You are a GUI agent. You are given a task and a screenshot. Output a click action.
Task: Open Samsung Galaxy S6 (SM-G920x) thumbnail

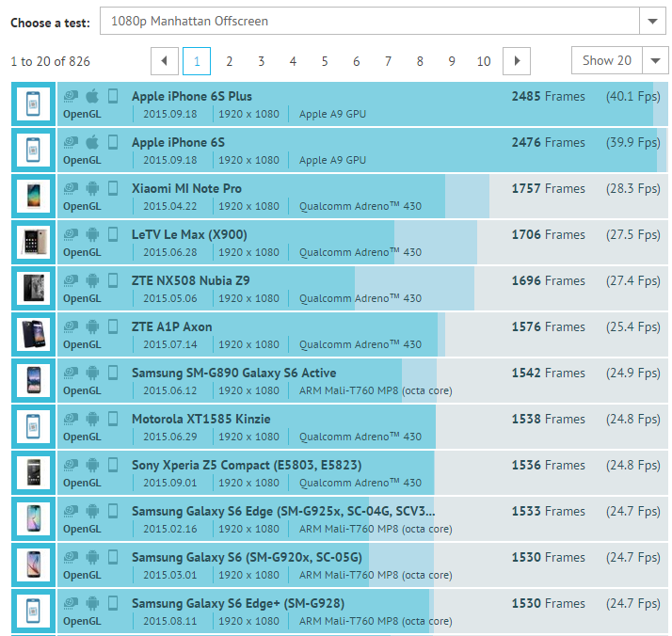pos(34,564)
